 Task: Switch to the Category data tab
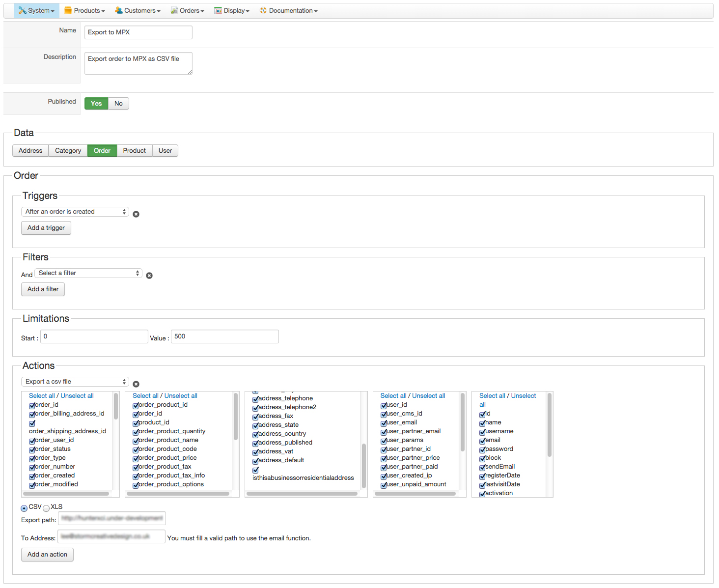(x=68, y=151)
